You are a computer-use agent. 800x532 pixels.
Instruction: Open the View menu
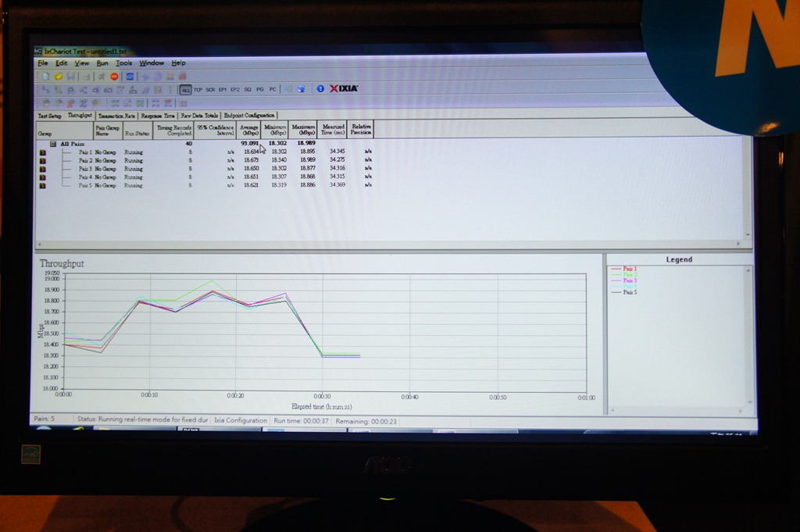pos(81,63)
